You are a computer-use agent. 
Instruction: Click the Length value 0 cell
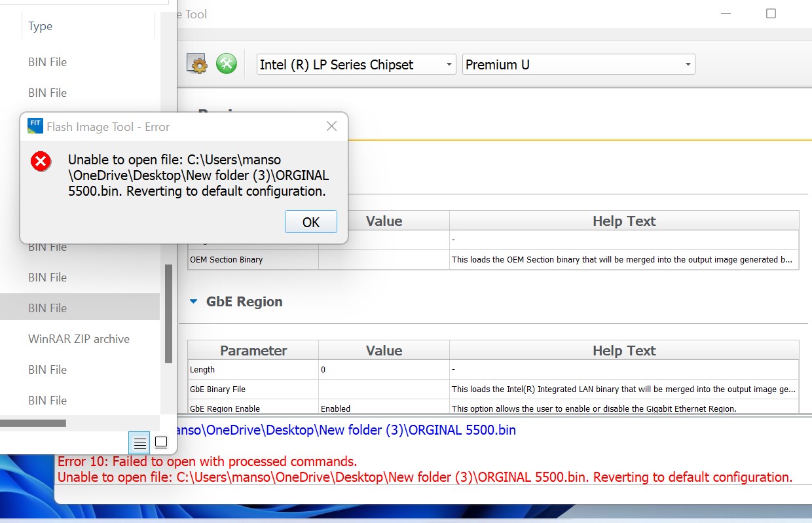(x=384, y=369)
